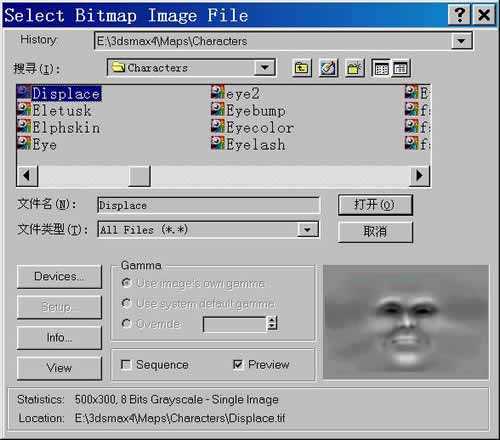Toggle the Preview checkbox
This screenshot has height=440, width=500.
238,364
